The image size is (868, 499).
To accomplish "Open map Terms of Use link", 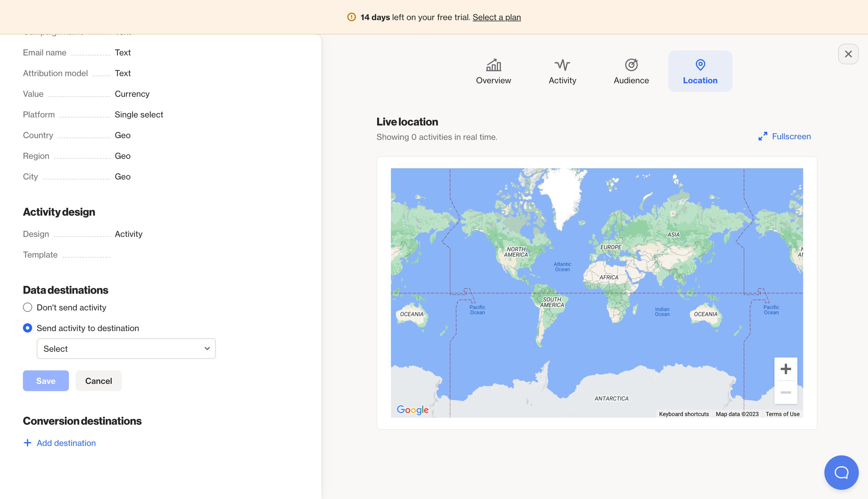I will point(782,414).
